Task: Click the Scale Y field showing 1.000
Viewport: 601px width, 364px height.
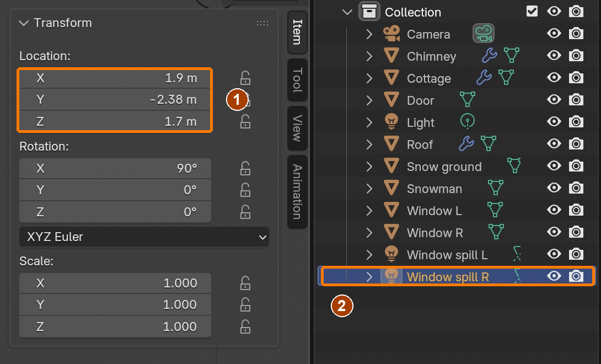Action: pyautogui.click(x=115, y=304)
